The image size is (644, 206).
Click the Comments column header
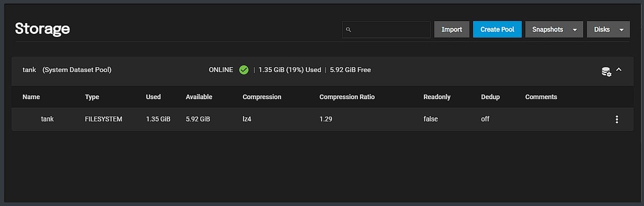point(541,97)
